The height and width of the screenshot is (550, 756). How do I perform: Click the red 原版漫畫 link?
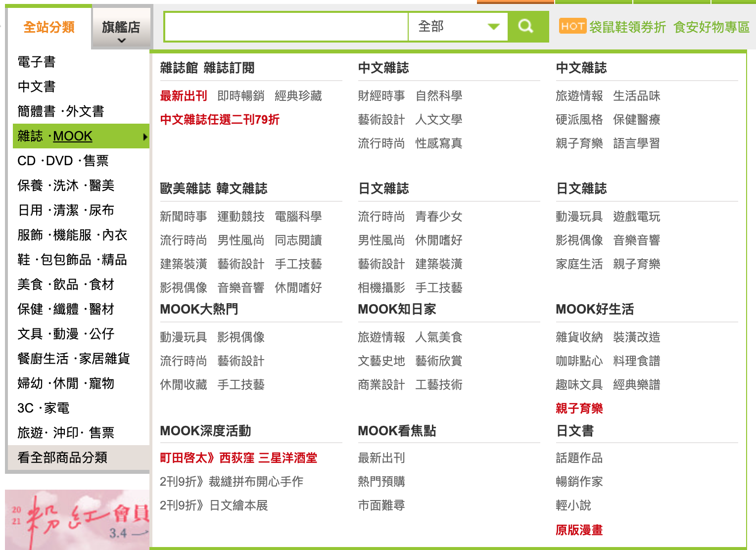tap(579, 530)
